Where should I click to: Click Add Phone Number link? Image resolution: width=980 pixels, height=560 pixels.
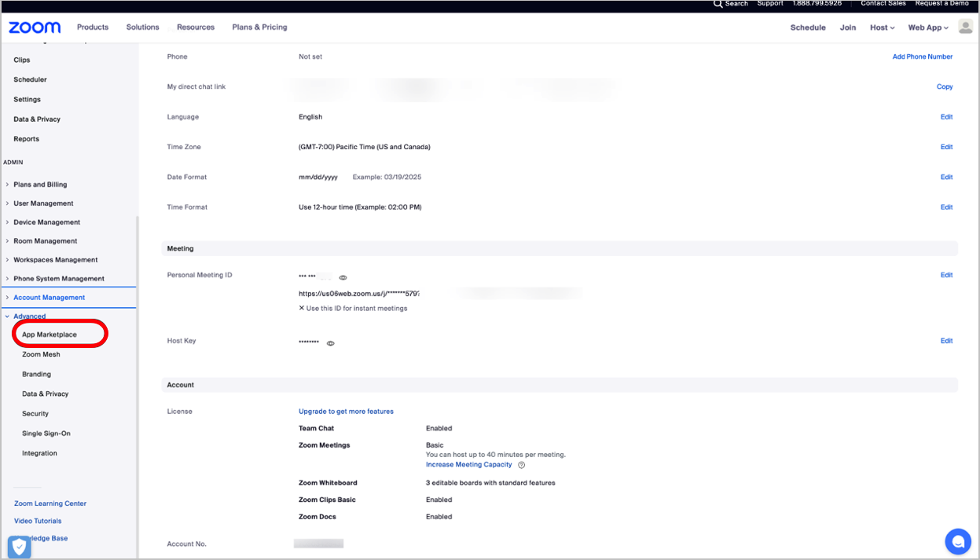tap(923, 57)
